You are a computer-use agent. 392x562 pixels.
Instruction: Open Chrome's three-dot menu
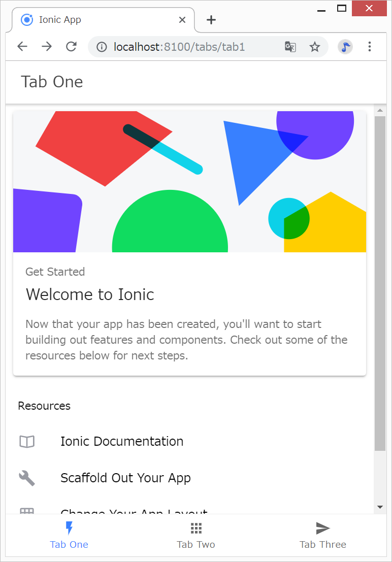(x=370, y=47)
